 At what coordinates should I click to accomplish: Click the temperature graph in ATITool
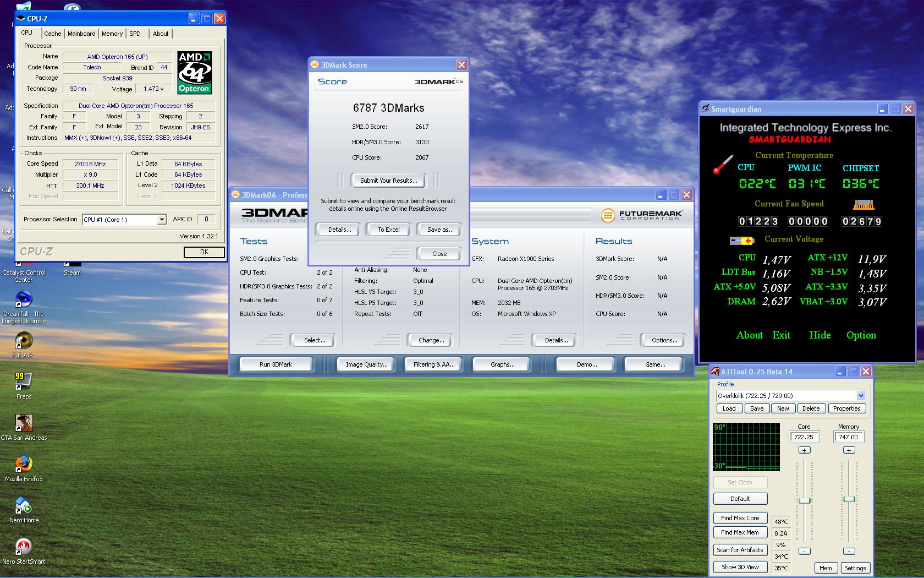coord(746,447)
